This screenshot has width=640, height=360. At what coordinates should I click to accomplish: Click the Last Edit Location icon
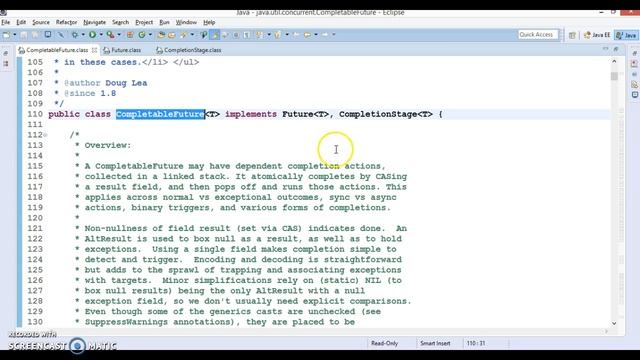pos(296,35)
